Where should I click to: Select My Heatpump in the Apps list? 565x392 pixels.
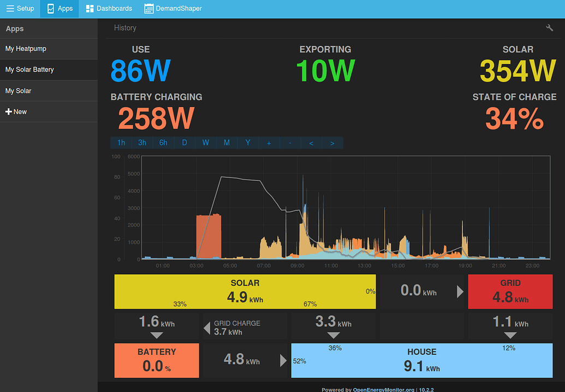tap(26, 49)
